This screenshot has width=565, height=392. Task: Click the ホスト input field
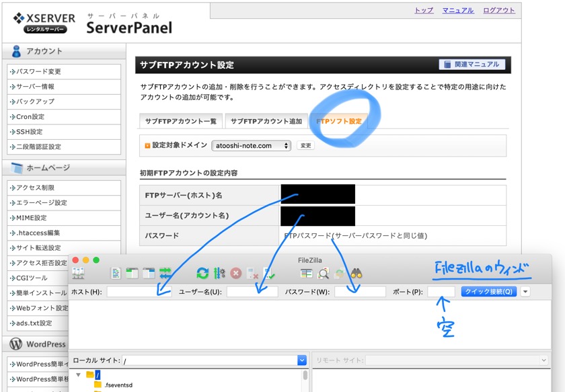[139, 292]
